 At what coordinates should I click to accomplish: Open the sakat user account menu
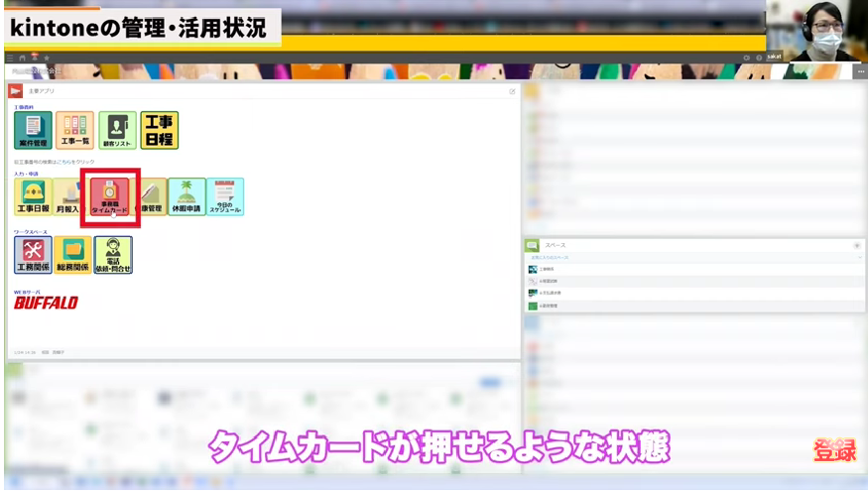point(775,57)
